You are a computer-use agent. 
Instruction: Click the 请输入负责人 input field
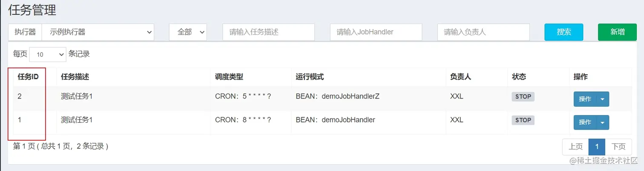point(483,32)
